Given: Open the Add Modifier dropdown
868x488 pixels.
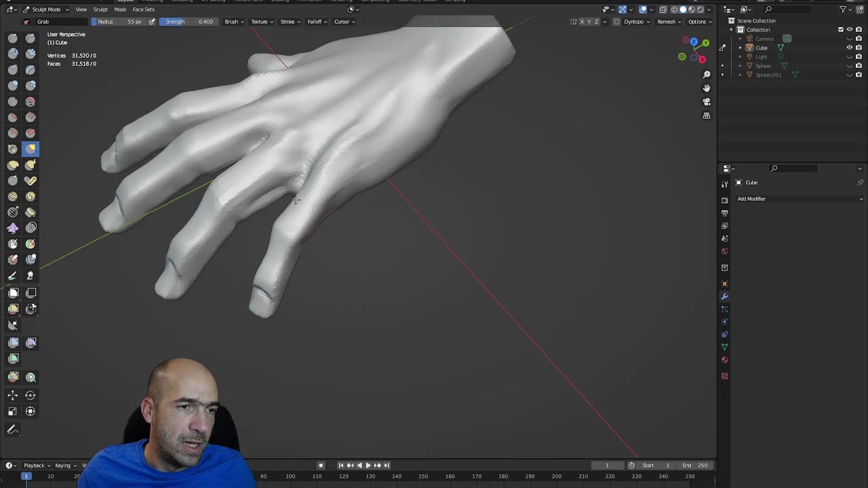Looking at the screenshot, I should point(800,199).
